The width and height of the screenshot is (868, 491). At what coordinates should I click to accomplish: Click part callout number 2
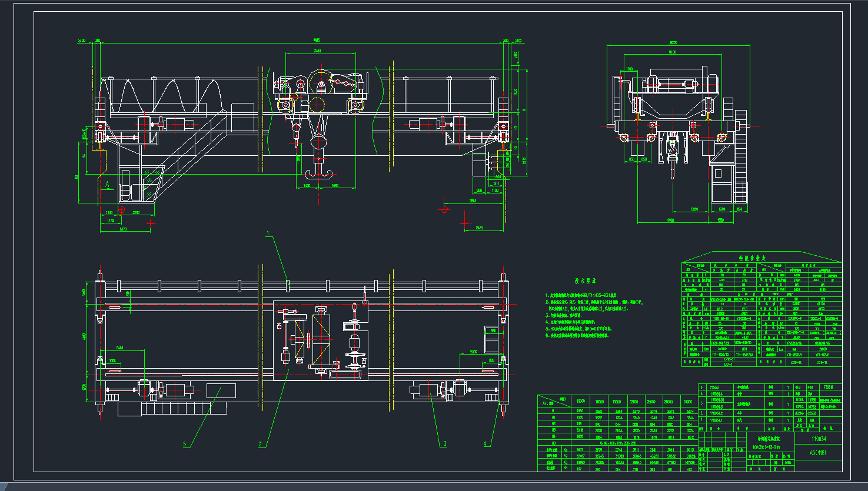pyautogui.click(x=260, y=445)
